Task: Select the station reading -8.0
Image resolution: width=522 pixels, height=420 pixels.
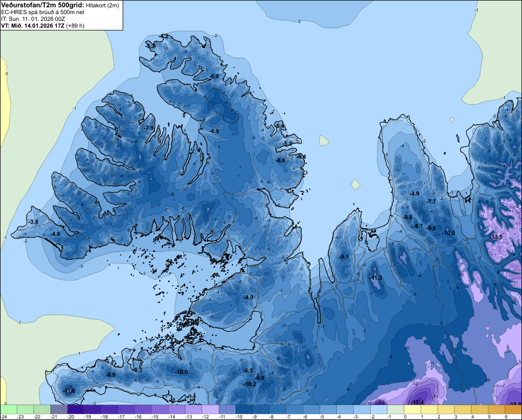Action: point(215,76)
